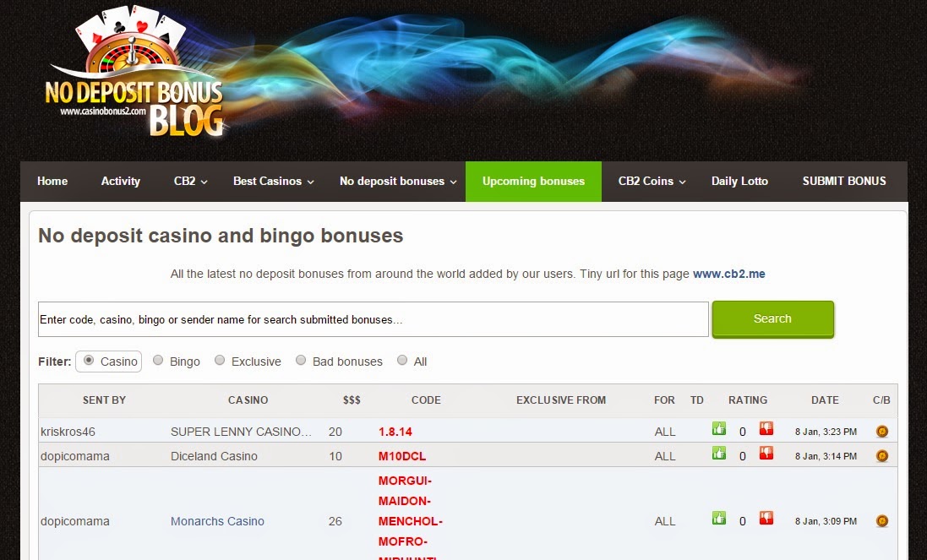The width and height of the screenshot is (927, 560).
Task: Click the MORGUI- code line
Action: [405, 481]
